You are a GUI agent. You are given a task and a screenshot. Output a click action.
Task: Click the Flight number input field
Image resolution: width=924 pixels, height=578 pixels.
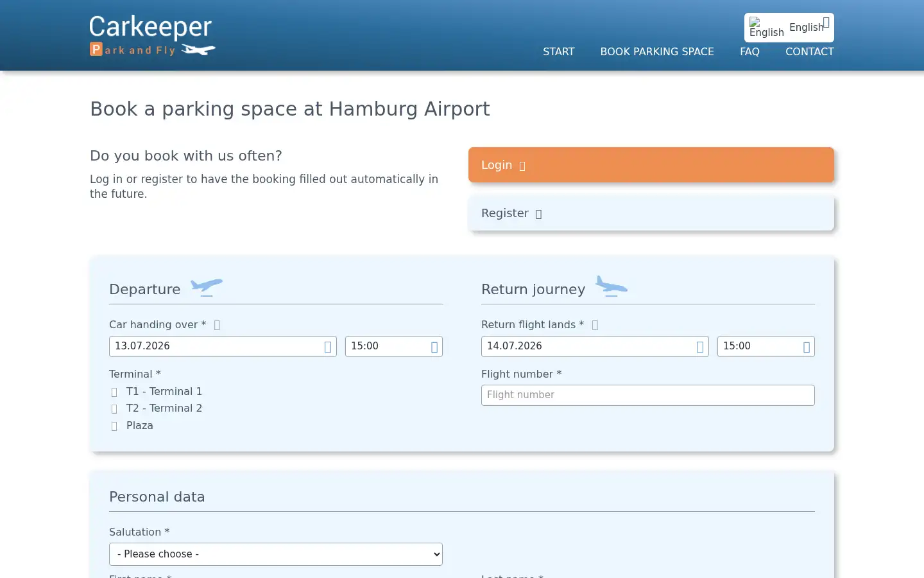point(648,395)
